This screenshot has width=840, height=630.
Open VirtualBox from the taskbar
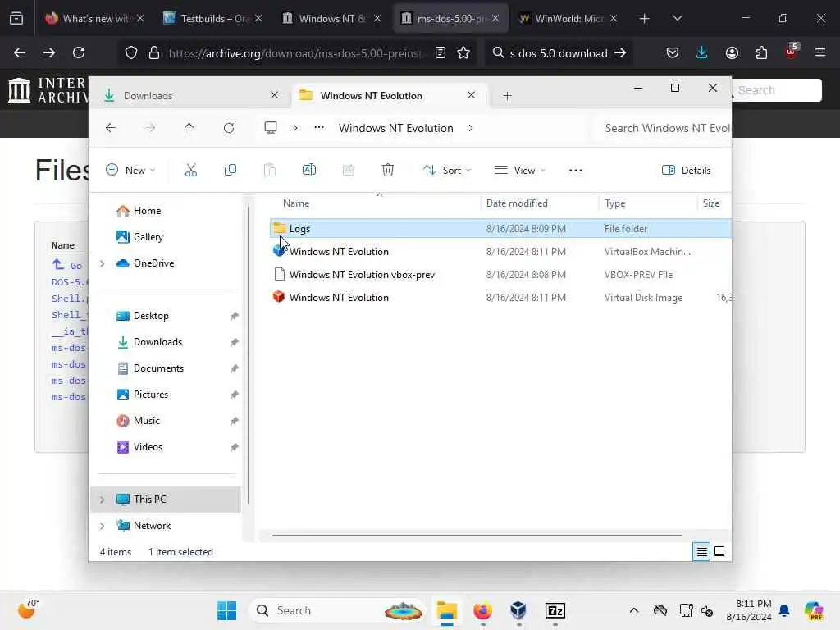[x=518, y=610]
